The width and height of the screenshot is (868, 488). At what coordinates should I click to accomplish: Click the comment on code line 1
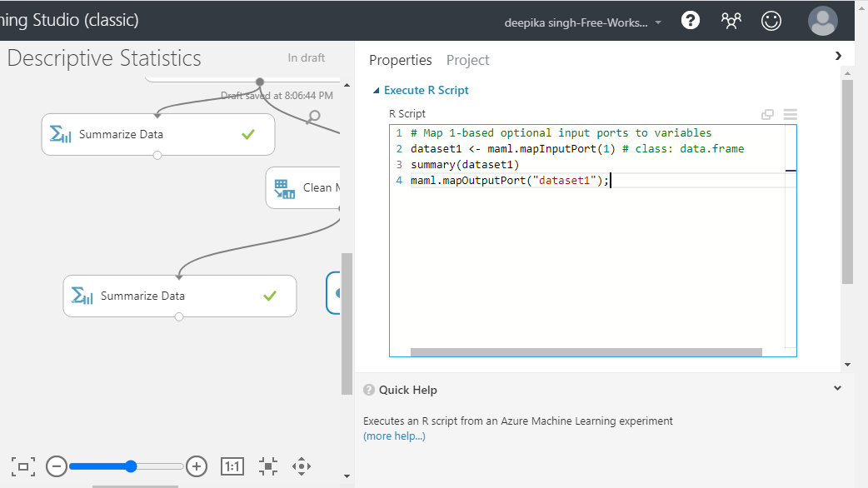tap(561, 132)
